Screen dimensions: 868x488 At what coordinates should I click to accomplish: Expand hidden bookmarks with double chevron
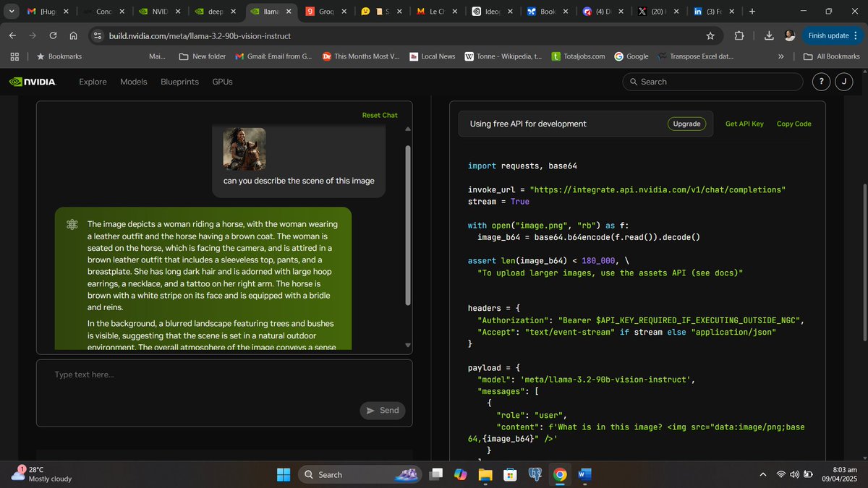point(781,56)
